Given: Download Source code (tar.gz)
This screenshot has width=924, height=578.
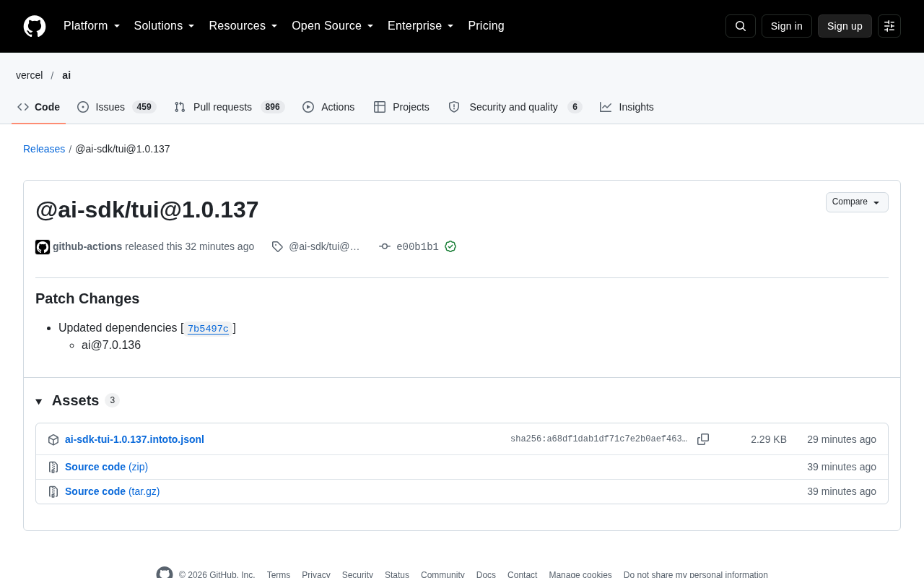Looking at the screenshot, I should click(112, 491).
